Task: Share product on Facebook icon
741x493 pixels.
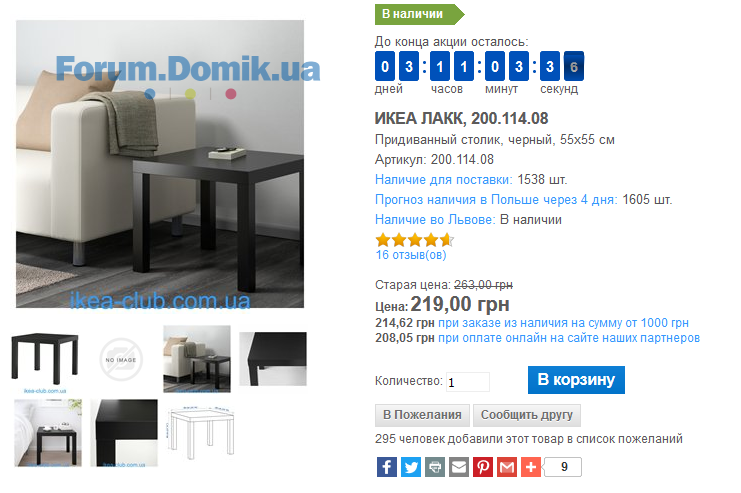Action: [x=387, y=467]
